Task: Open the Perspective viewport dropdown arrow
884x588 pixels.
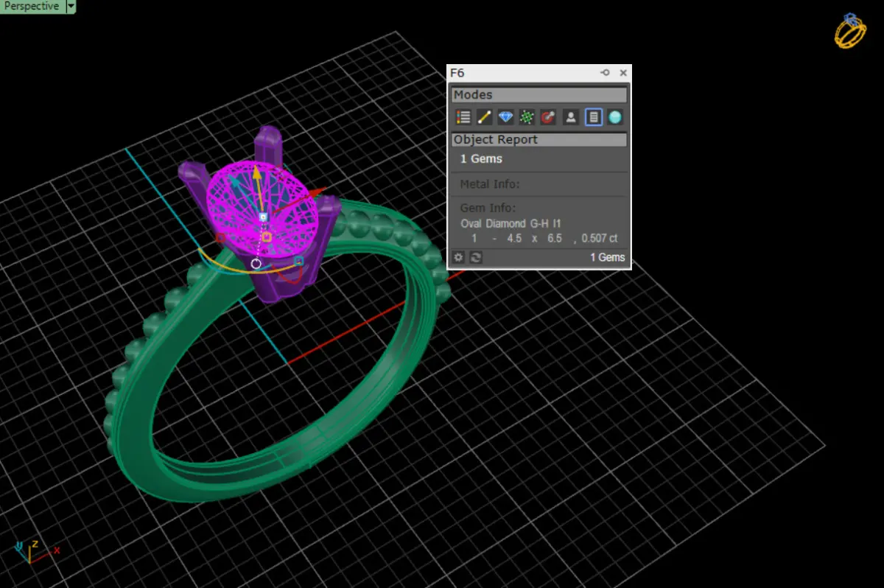Action: [x=71, y=7]
